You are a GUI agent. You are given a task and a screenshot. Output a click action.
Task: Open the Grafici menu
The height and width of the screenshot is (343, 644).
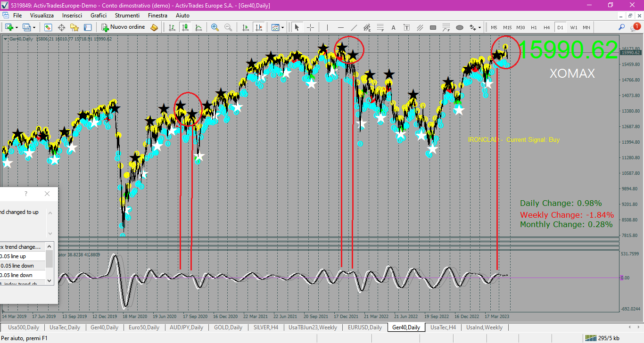coord(99,16)
